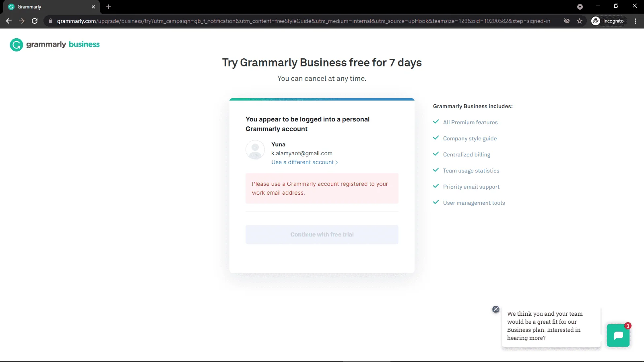
Task: Reload the Grammarly page
Action: click(x=35, y=21)
